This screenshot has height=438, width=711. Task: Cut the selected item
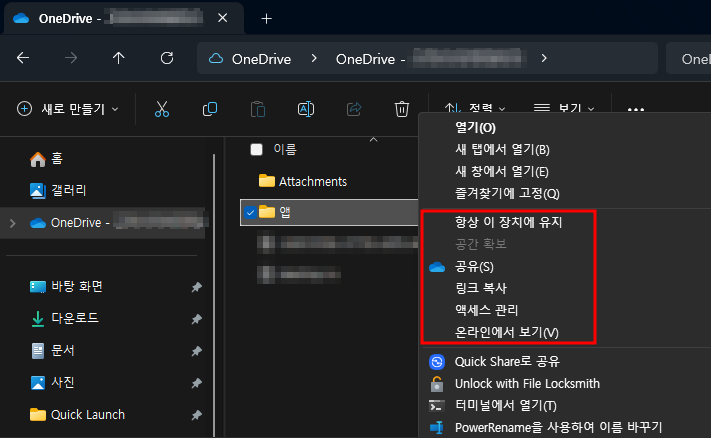[x=162, y=109]
